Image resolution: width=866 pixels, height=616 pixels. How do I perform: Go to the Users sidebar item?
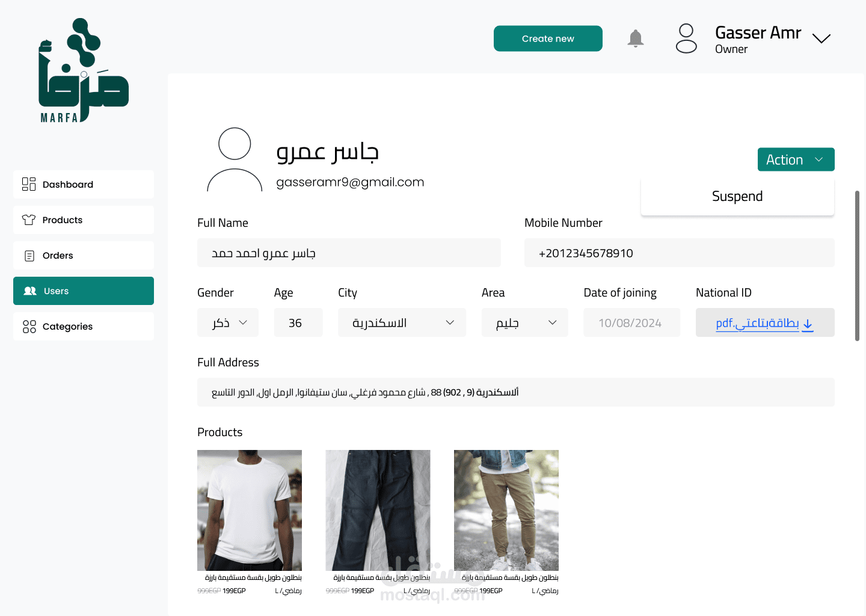84,291
